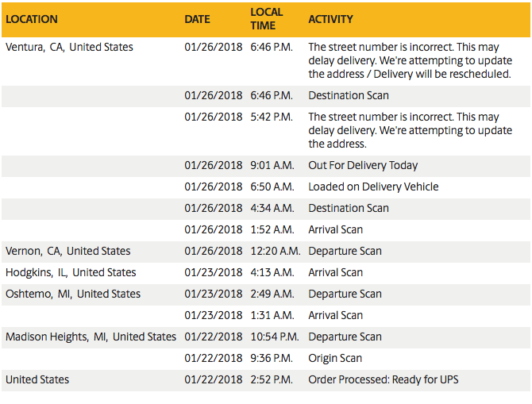The image size is (532, 404).
Task: Click the 5:42 P.M. street number message
Action: (x=411, y=130)
